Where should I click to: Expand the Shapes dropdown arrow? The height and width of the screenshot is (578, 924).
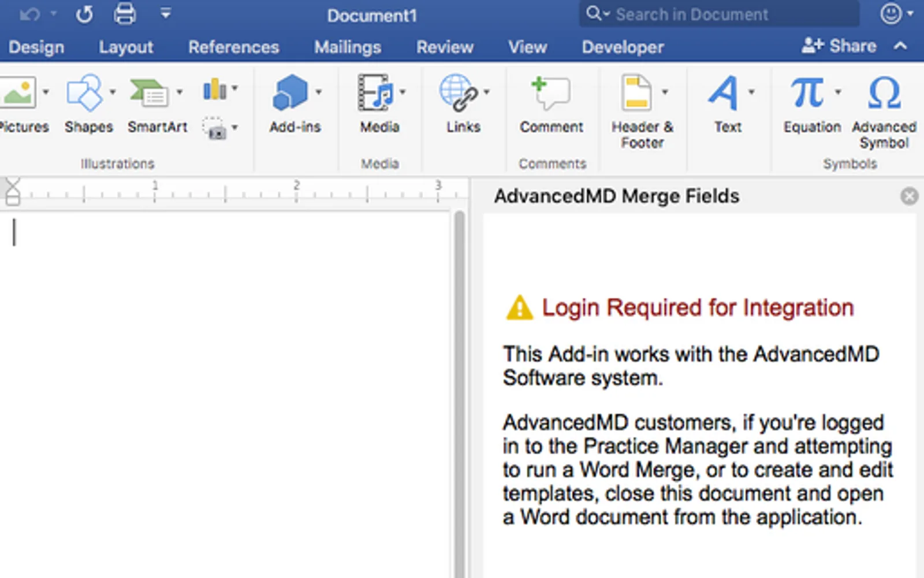click(x=113, y=92)
